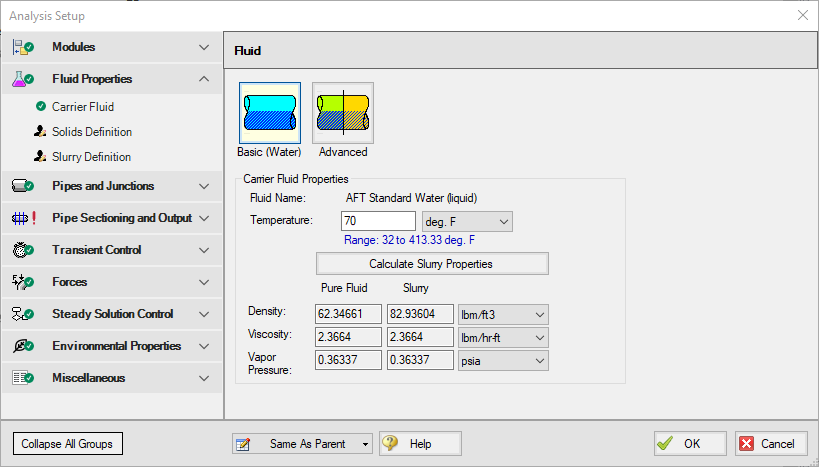Click the Fluid Properties flask icon

point(23,79)
